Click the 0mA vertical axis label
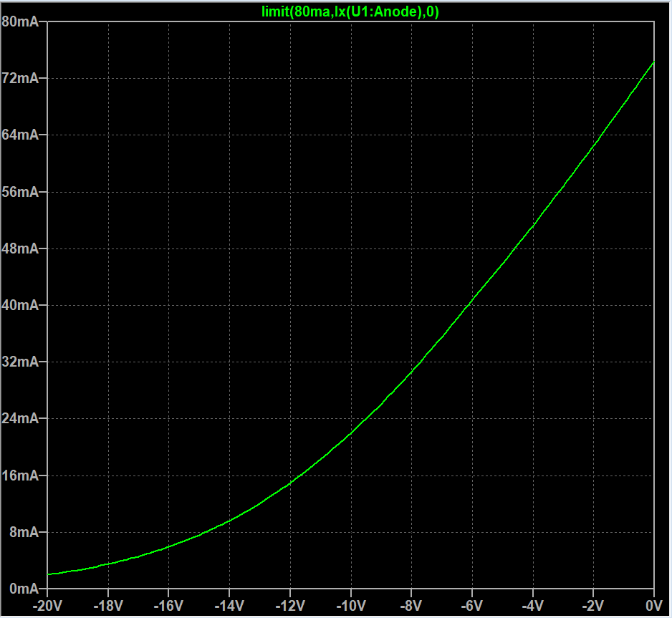The image size is (672, 618). [x=24, y=589]
